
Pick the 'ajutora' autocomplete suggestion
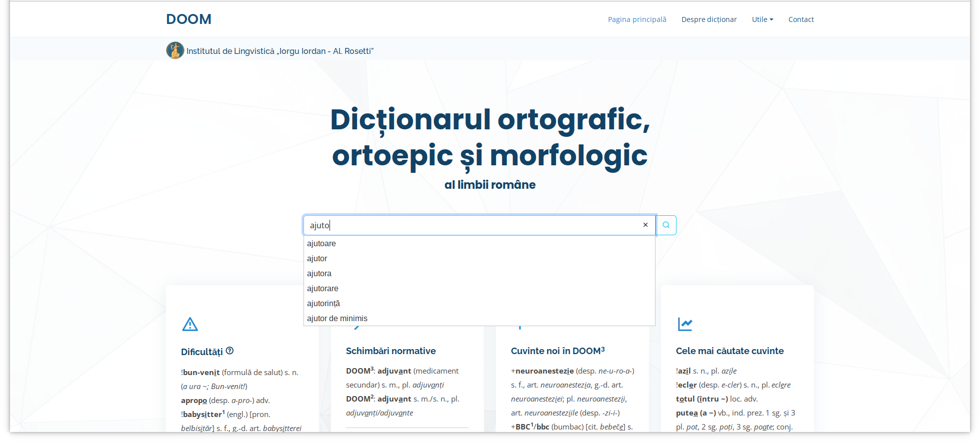click(319, 274)
